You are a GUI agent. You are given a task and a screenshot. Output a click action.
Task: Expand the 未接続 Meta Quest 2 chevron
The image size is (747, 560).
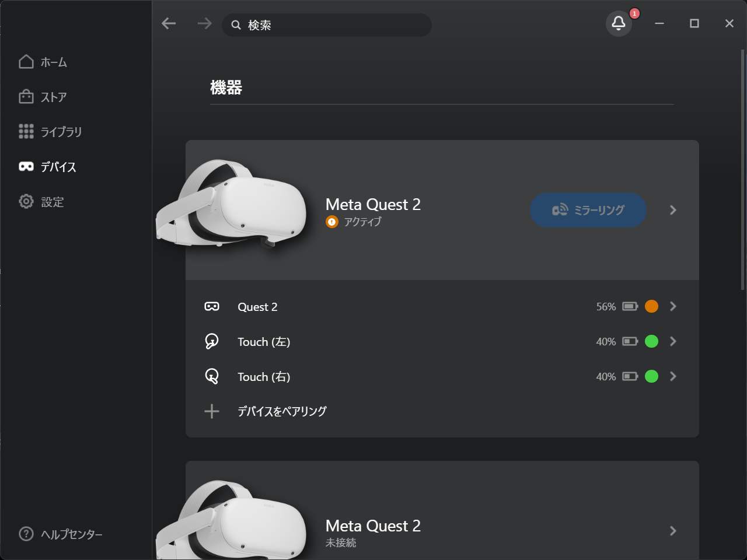tap(673, 531)
